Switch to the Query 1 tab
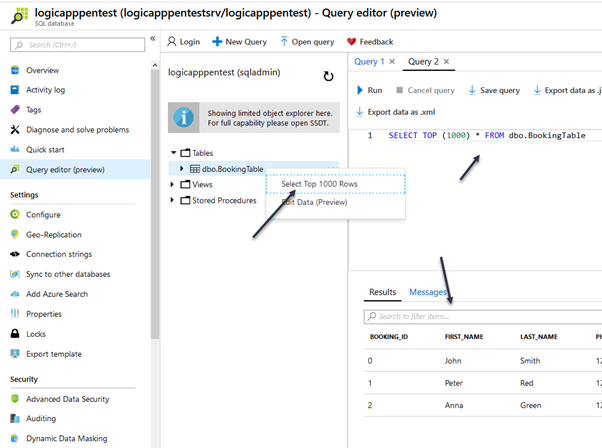602x448 pixels. click(369, 62)
